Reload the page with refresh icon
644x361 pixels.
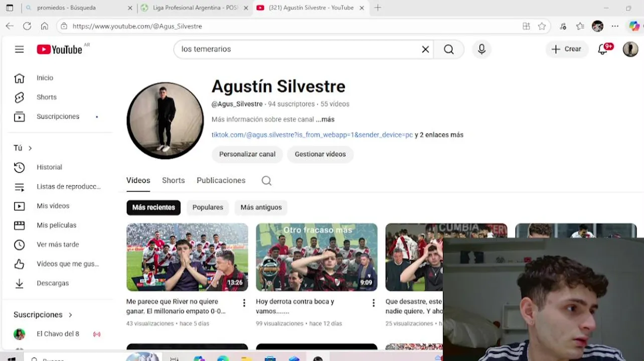(27, 26)
